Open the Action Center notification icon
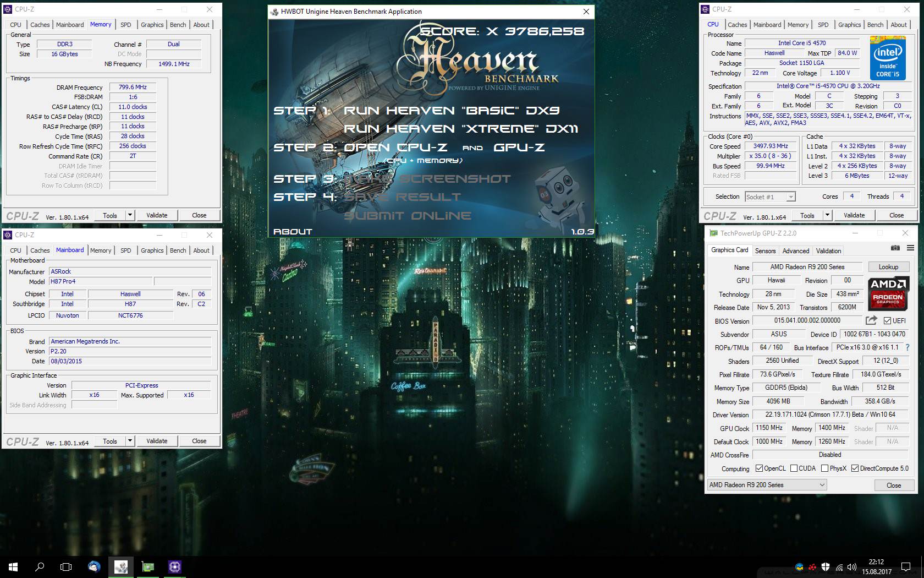Viewport: 924px width, 578px height. pyautogui.click(x=905, y=567)
